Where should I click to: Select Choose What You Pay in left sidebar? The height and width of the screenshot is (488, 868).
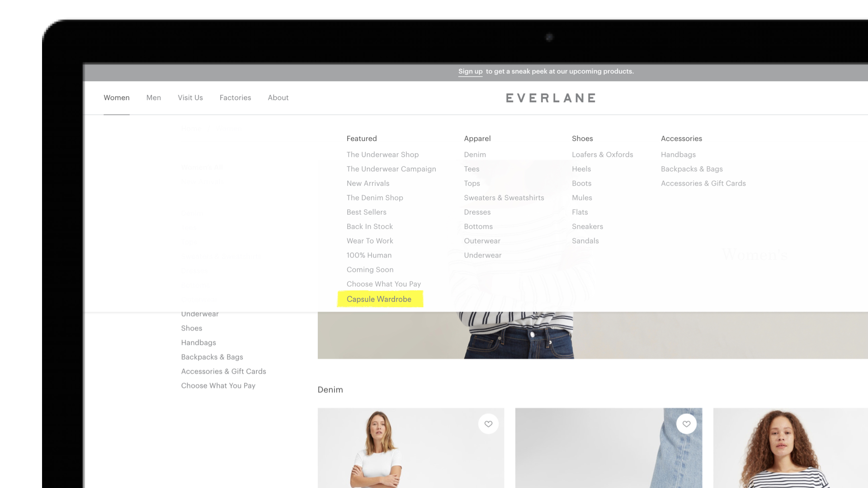click(218, 386)
